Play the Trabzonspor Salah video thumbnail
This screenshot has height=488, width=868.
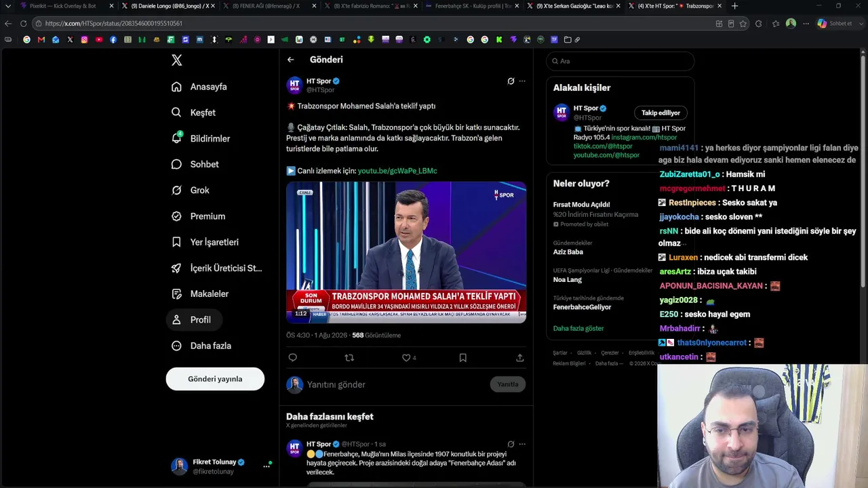tap(406, 252)
